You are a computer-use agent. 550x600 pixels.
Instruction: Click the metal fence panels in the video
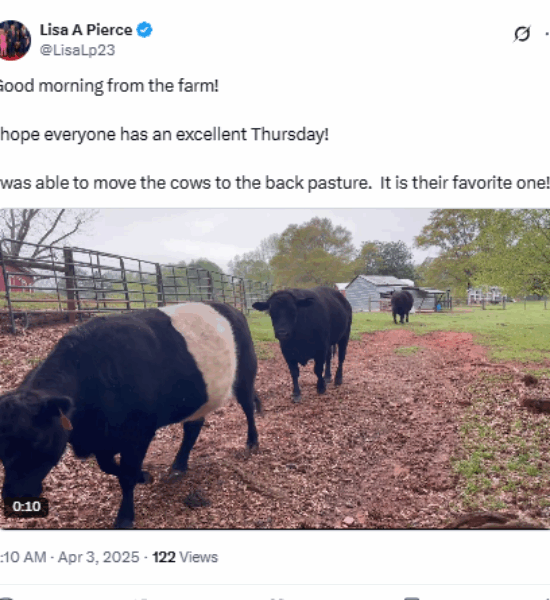[130, 283]
